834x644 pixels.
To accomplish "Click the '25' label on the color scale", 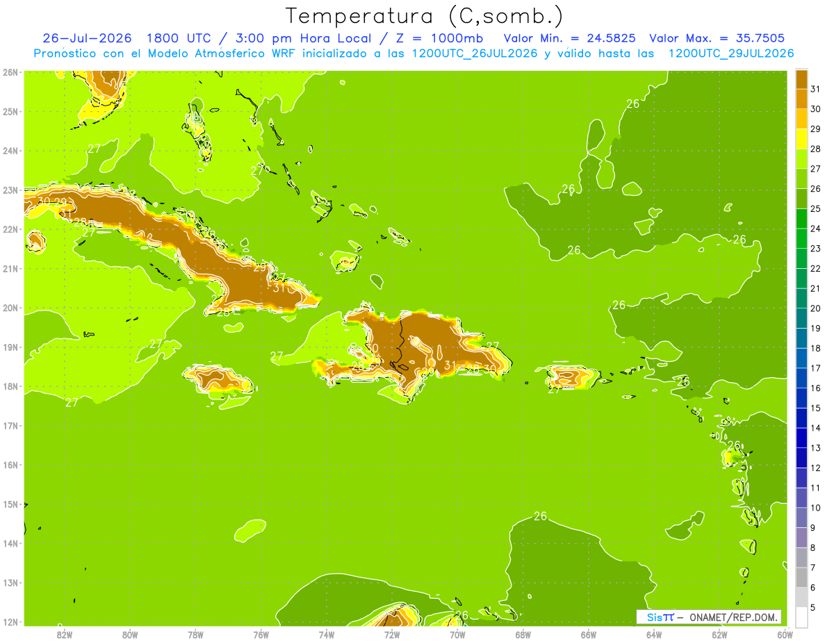I will pos(815,208).
